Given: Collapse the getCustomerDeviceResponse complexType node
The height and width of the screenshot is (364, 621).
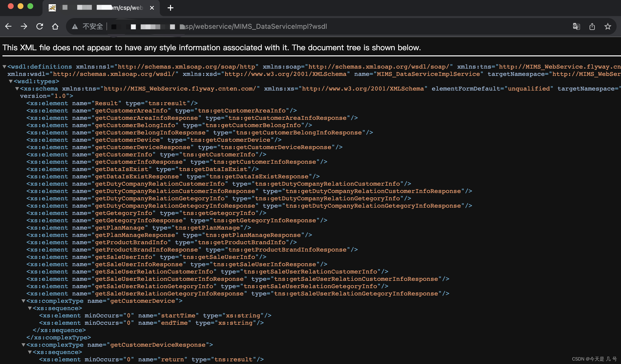Looking at the screenshot, I should [23, 345].
